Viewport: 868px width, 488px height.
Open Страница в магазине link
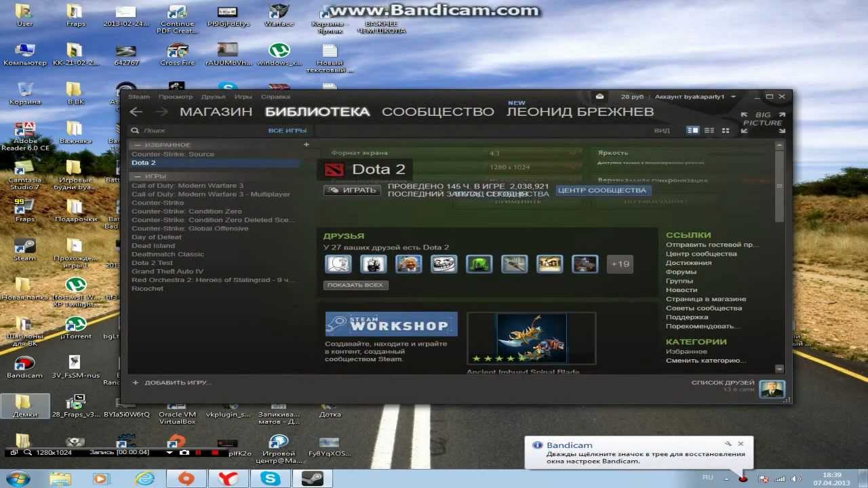click(706, 299)
